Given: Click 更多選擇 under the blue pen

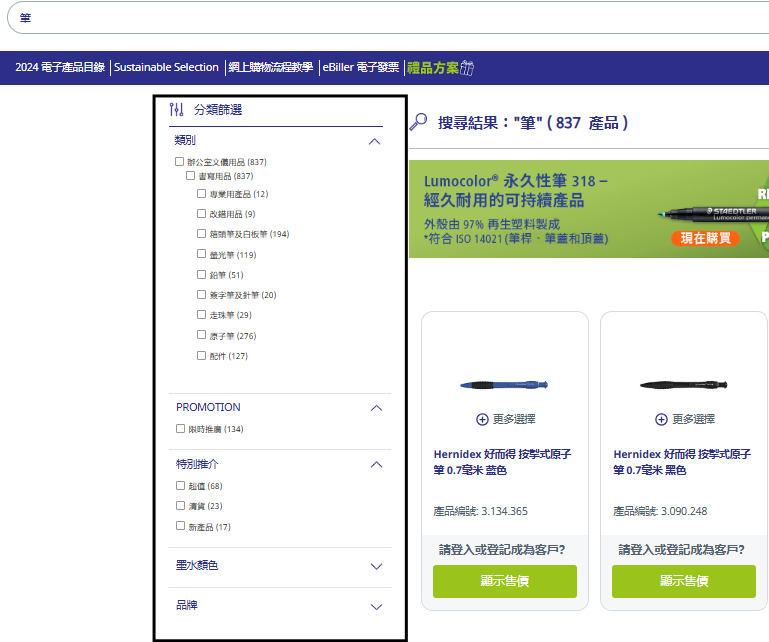Looking at the screenshot, I should [x=514, y=419].
